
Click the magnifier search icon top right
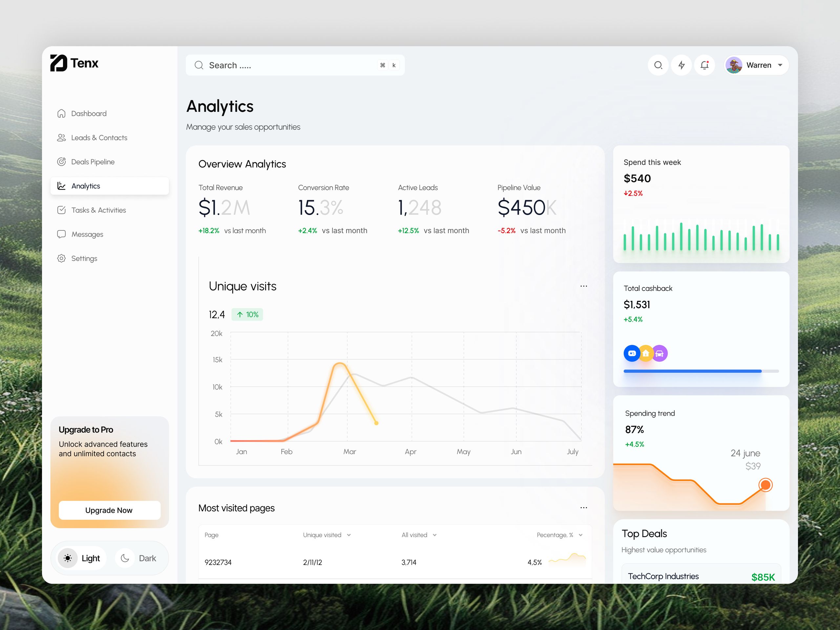coord(658,65)
